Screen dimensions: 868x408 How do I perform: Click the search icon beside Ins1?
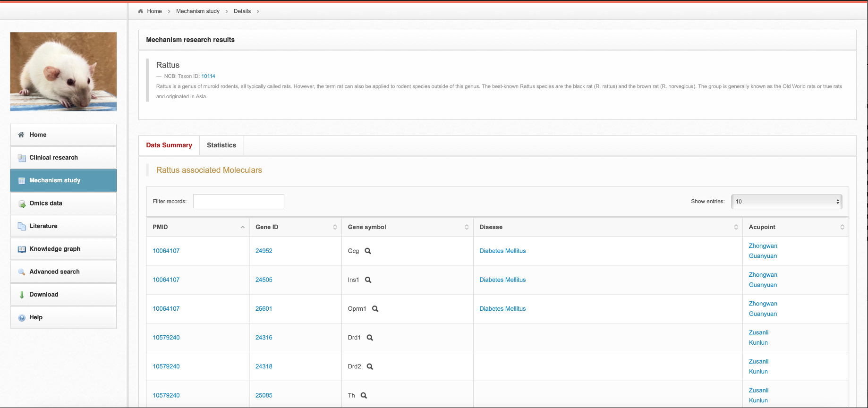[368, 280]
